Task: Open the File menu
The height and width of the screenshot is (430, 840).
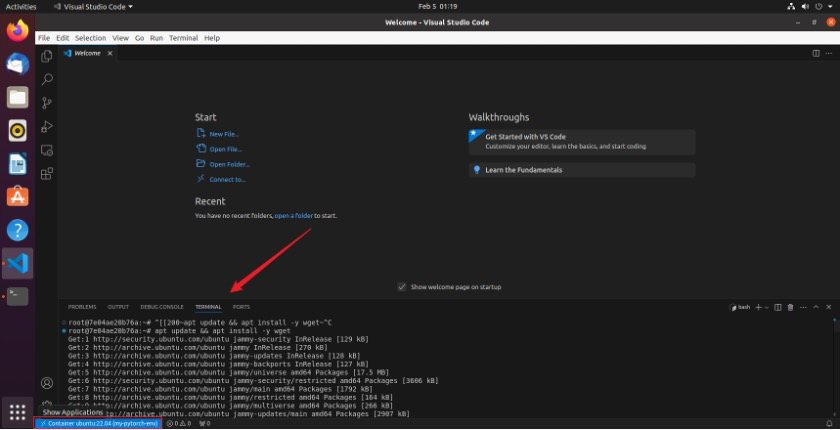Action: [44, 38]
